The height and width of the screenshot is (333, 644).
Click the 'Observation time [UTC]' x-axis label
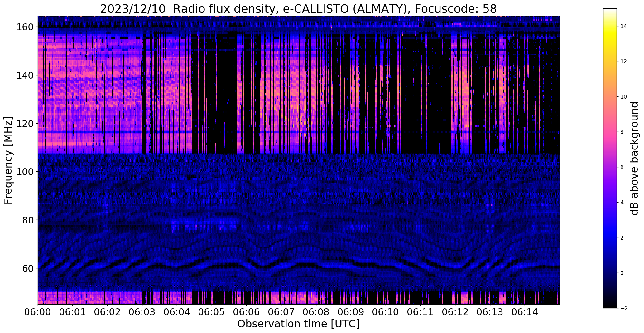point(298,324)
